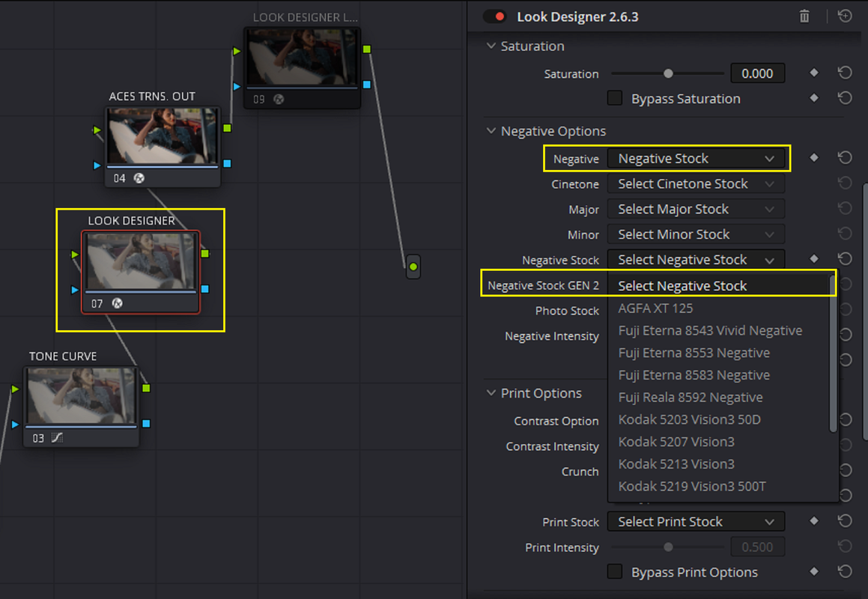868x599 pixels.
Task: Select the LOOK DESIGNER L... node 09 thumbnail
Action: 303,57
